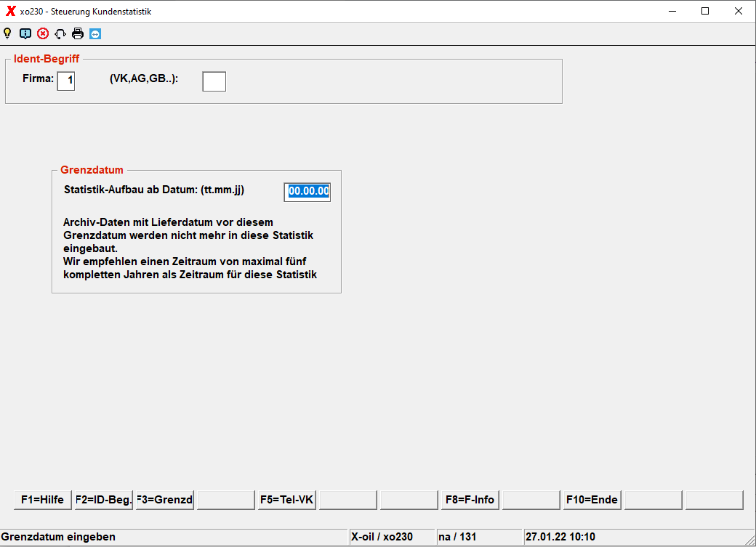Click the F8=F-Info button
The width and height of the screenshot is (756, 547).
[x=470, y=500]
